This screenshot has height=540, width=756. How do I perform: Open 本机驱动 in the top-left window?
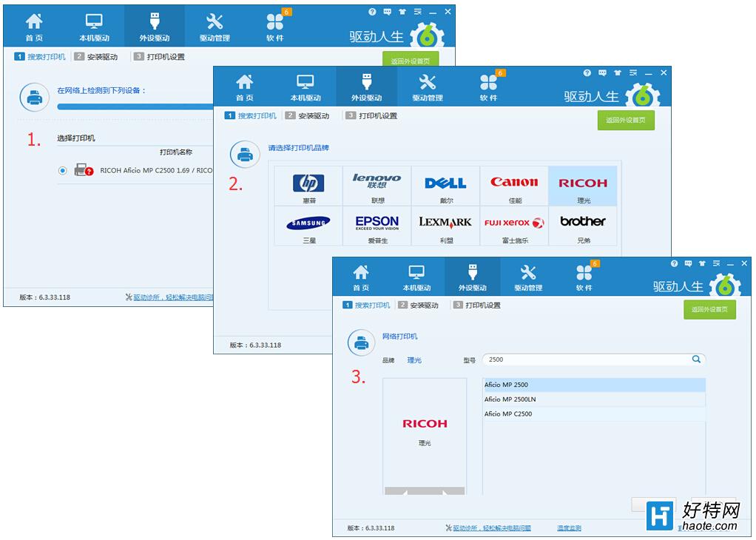pos(94,27)
